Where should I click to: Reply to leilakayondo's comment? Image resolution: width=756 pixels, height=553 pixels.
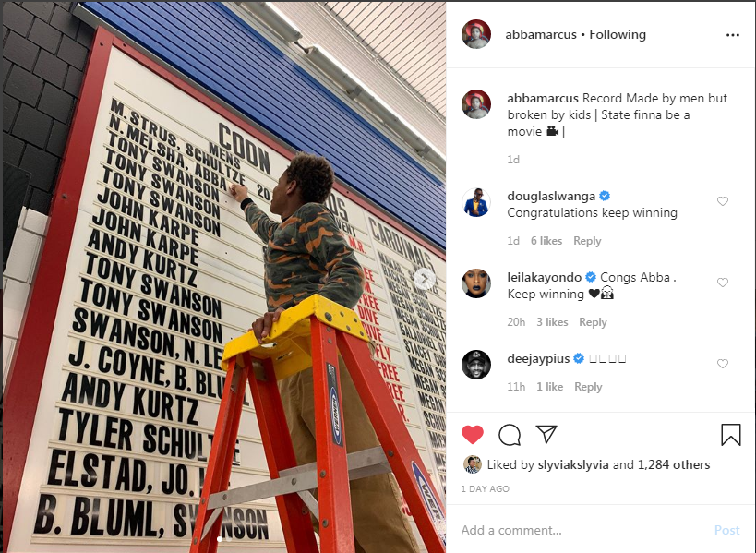pyautogui.click(x=593, y=321)
